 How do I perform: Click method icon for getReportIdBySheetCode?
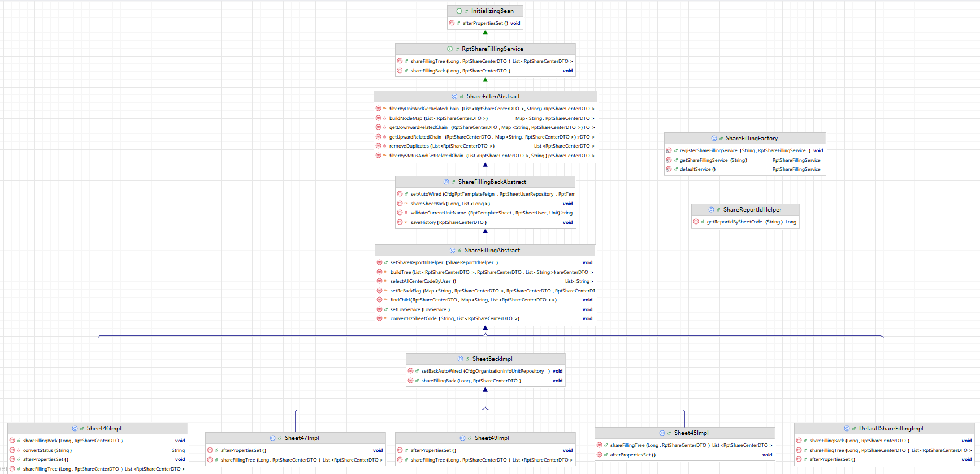click(696, 222)
